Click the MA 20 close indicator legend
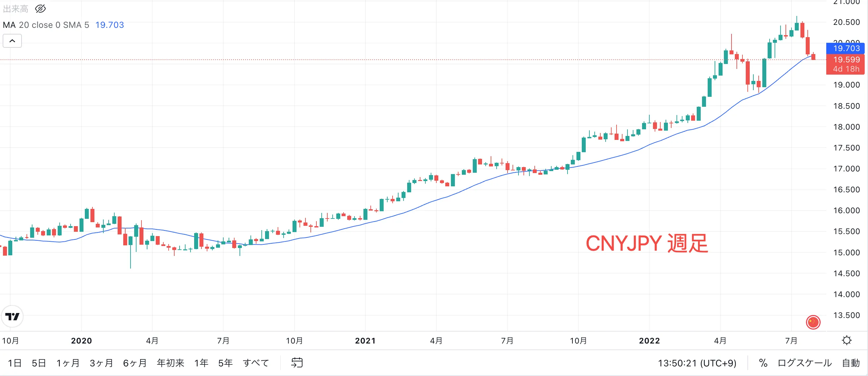 coord(46,25)
